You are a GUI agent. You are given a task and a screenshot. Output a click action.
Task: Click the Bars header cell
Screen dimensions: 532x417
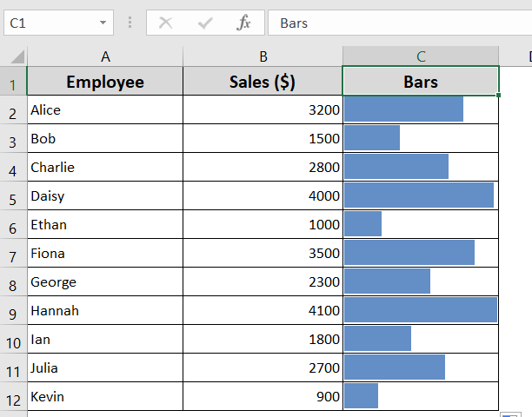coord(421,82)
